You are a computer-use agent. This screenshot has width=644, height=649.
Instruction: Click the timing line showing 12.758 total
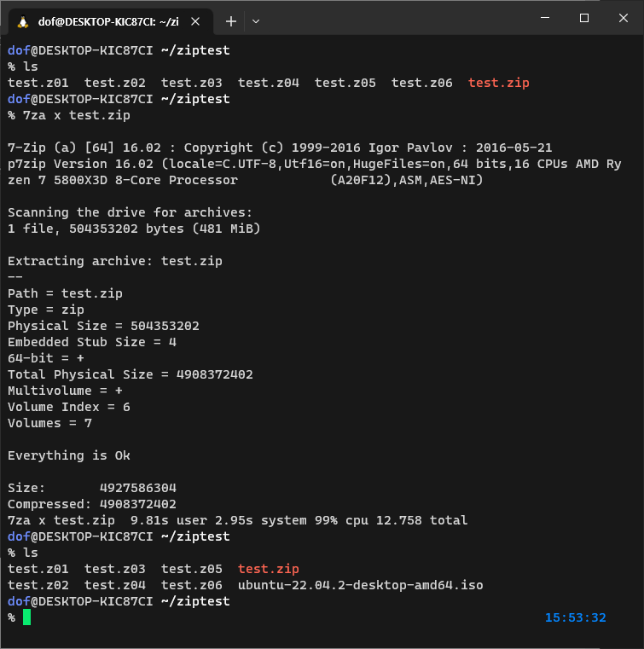238,520
